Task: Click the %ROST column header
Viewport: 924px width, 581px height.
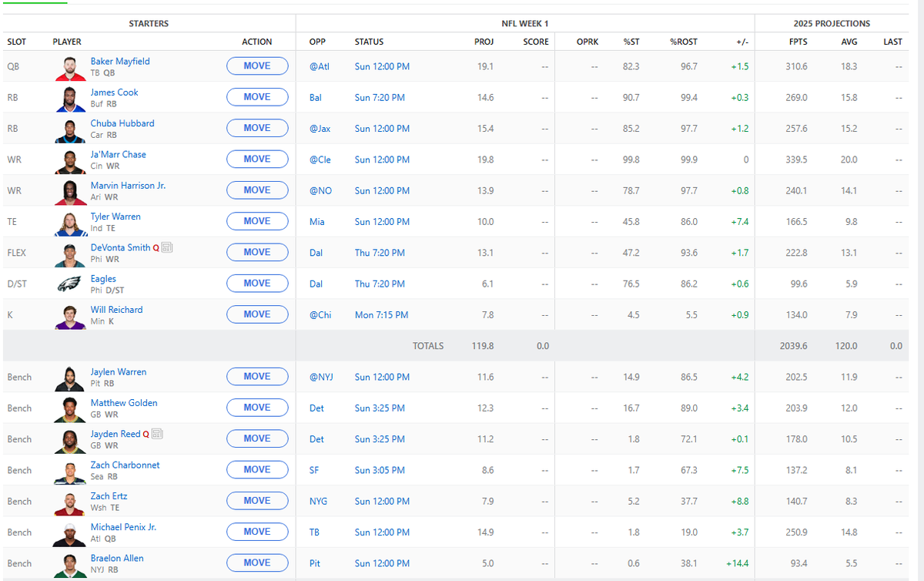Action: (x=684, y=42)
